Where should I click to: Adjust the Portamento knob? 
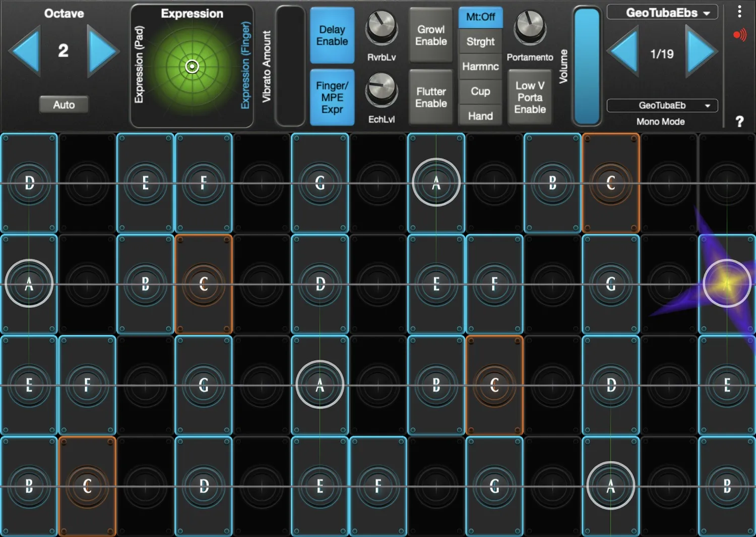530,28
